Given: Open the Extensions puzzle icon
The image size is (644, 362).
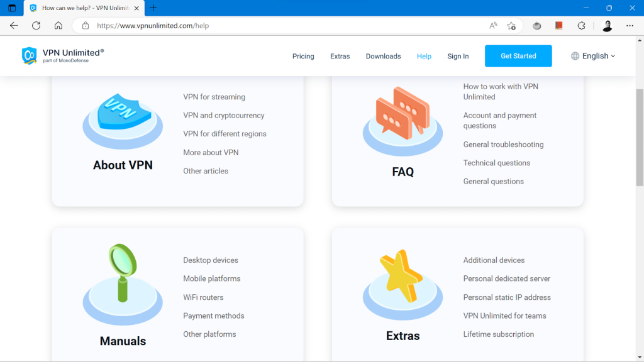Looking at the screenshot, I should point(581,26).
